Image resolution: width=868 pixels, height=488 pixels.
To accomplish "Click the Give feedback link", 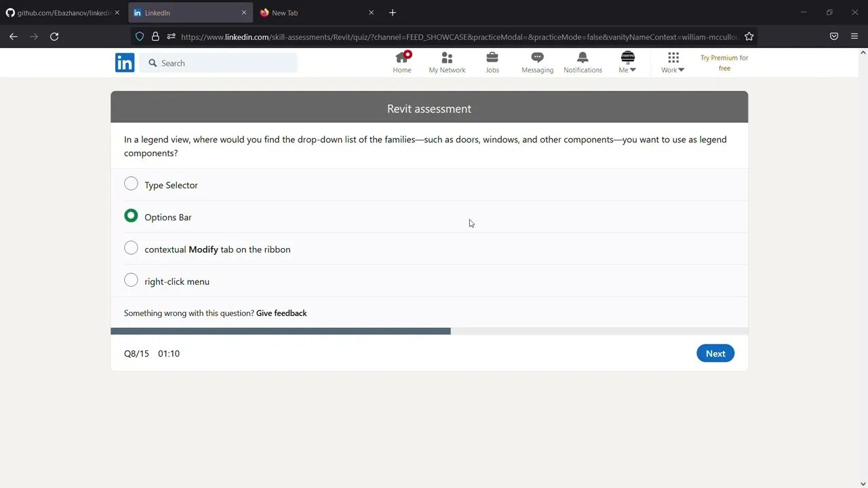I will coord(281,313).
